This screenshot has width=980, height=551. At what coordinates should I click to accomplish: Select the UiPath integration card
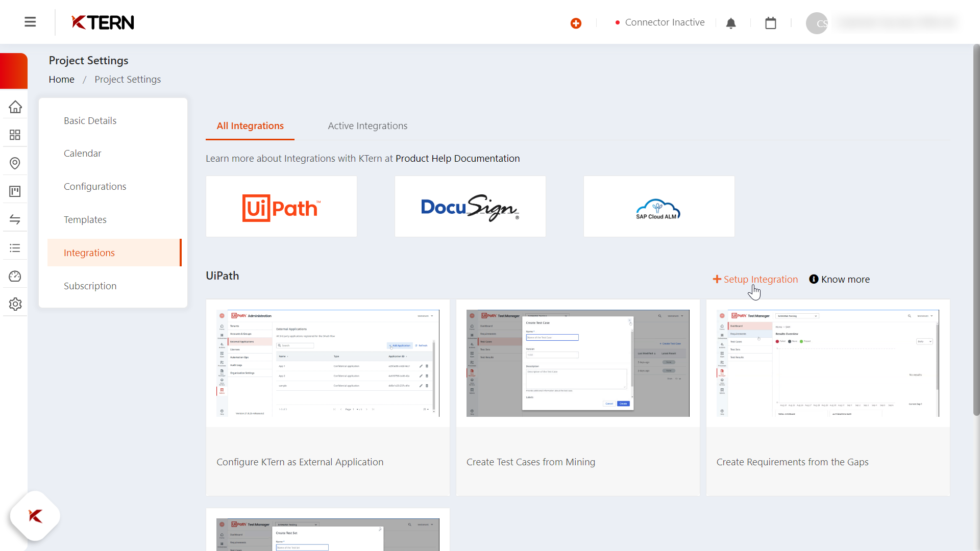point(281,207)
